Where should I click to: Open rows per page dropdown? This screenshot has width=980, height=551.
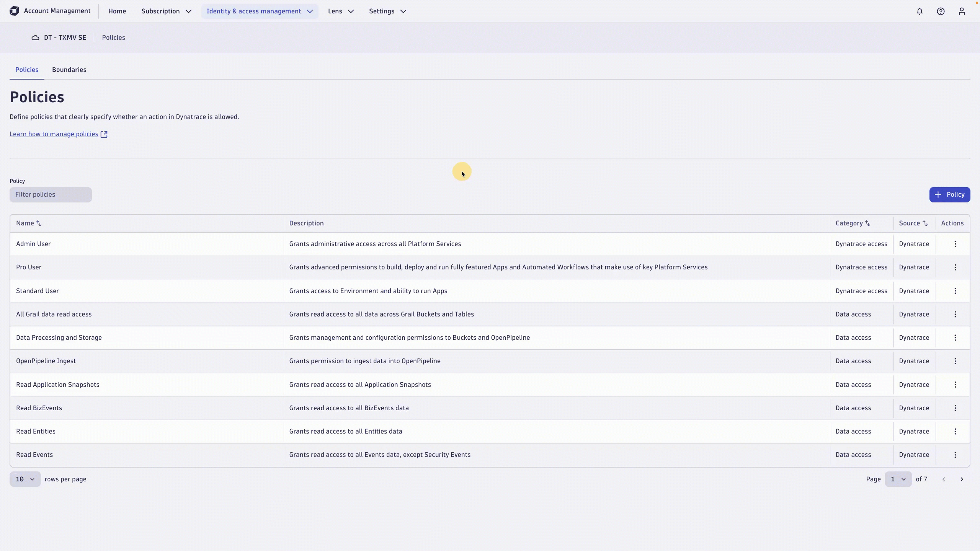click(x=25, y=479)
